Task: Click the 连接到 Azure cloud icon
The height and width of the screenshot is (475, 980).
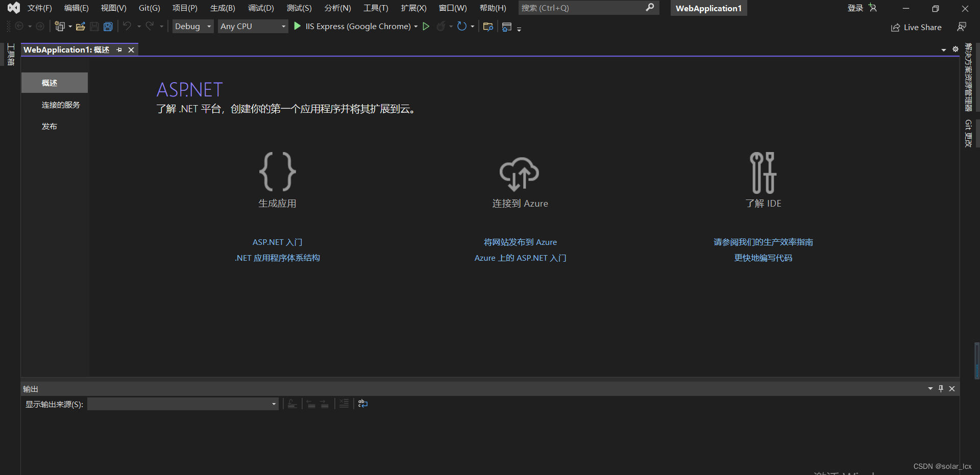Action: [x=520, y=173]
